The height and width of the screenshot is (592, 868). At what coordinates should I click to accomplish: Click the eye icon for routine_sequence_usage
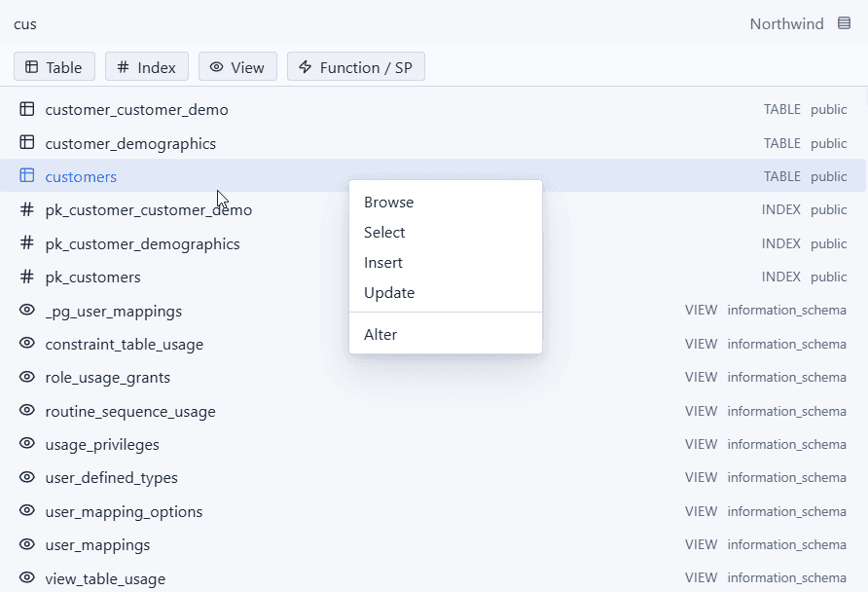26,410
